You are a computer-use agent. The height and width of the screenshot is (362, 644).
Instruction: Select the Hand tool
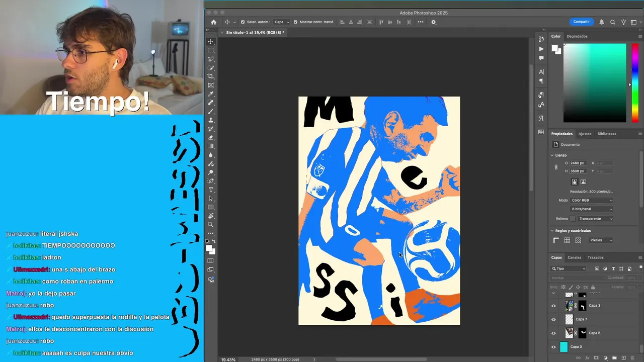point(211,216)
